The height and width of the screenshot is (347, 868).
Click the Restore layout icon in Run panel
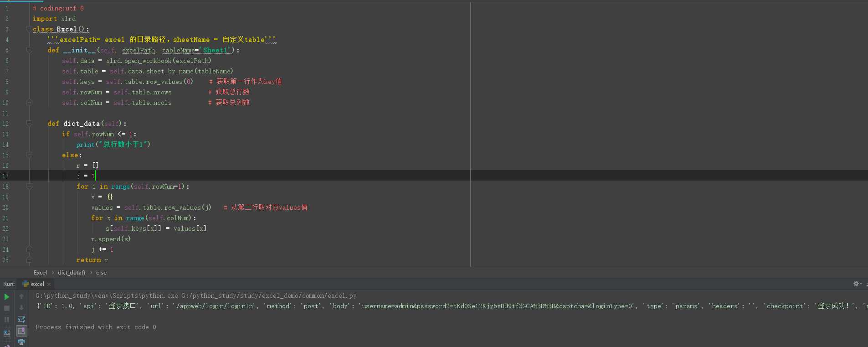click(7, 333)
